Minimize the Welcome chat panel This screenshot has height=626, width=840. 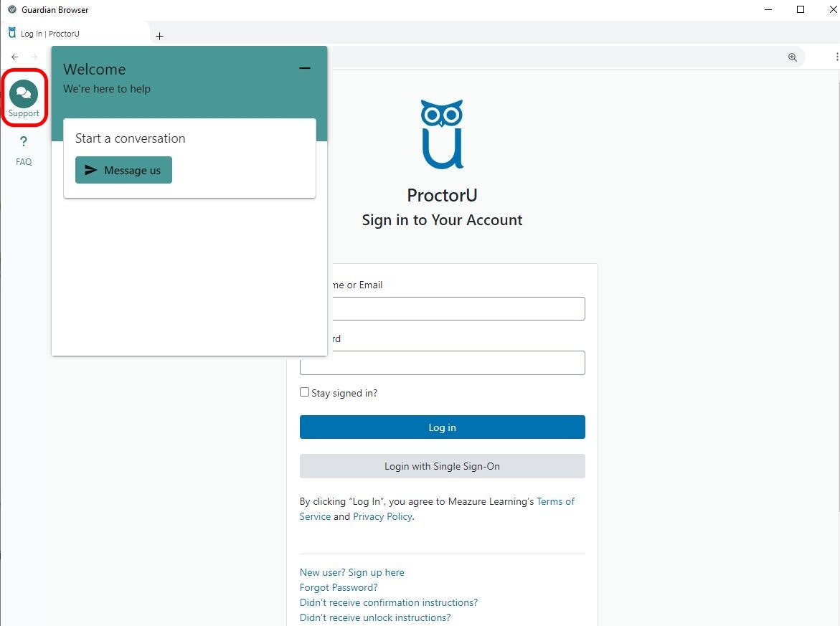[305, 68]
